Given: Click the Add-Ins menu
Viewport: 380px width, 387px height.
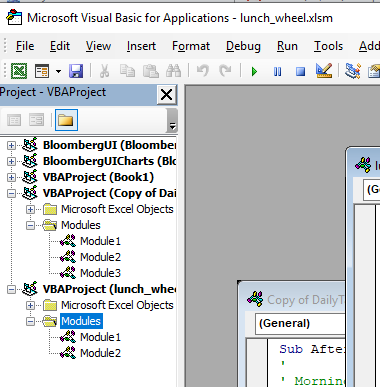Looking at the screenshot, I should [x=369, y=46].
